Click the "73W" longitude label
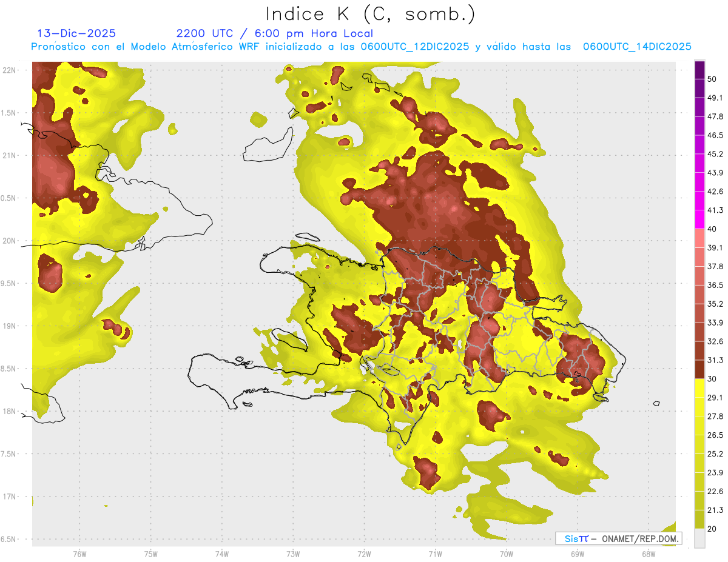The image size is (728, 562). point(293,554)
